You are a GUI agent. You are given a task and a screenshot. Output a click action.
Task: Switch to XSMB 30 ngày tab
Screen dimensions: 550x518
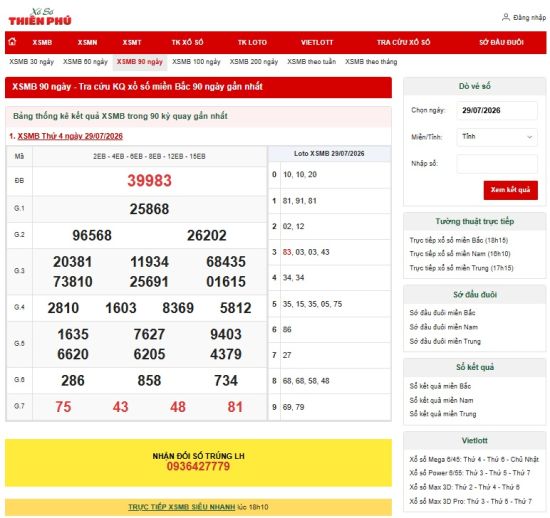32,62
